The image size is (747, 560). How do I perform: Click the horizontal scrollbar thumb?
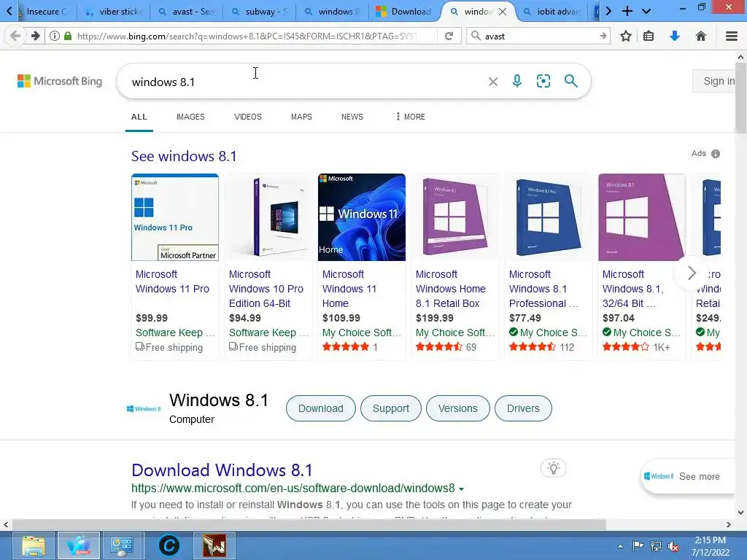click(309, 525)
